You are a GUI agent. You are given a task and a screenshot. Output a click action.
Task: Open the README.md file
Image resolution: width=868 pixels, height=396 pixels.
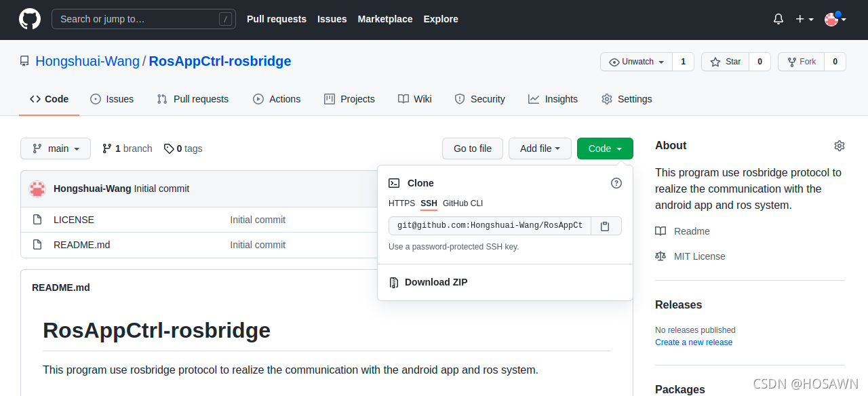tap(81, 245)
